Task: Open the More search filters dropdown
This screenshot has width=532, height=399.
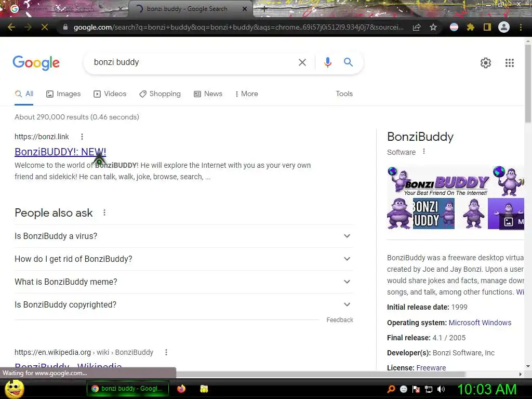Action: [x=247, y=94]
